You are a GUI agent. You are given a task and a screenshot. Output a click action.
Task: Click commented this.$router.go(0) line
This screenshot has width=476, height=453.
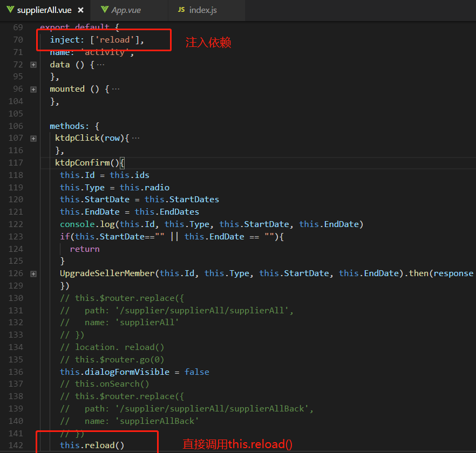tap(112, 360)
